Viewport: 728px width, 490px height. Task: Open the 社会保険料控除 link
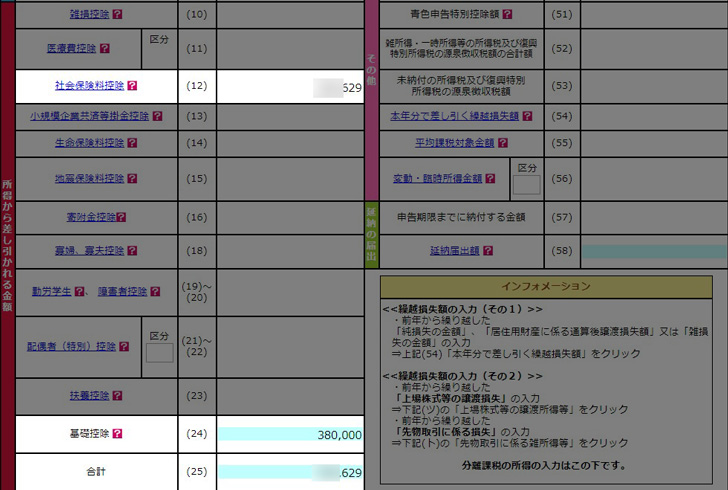[90, 86]
